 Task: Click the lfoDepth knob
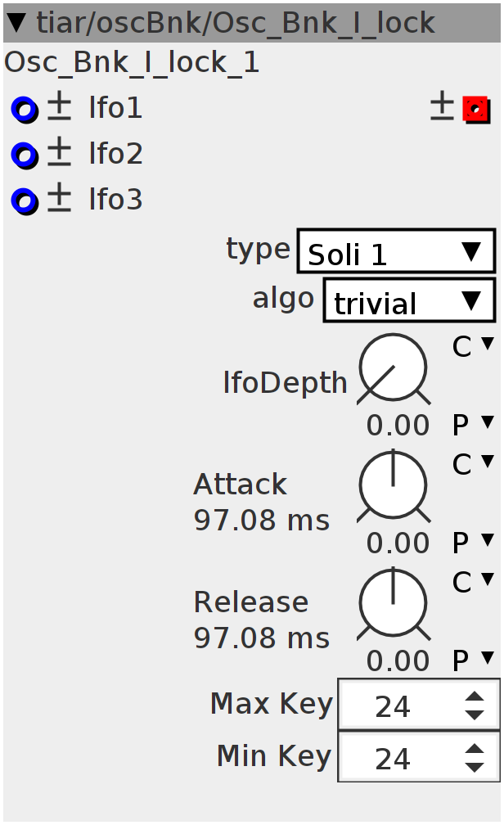(x=394, y=369)
